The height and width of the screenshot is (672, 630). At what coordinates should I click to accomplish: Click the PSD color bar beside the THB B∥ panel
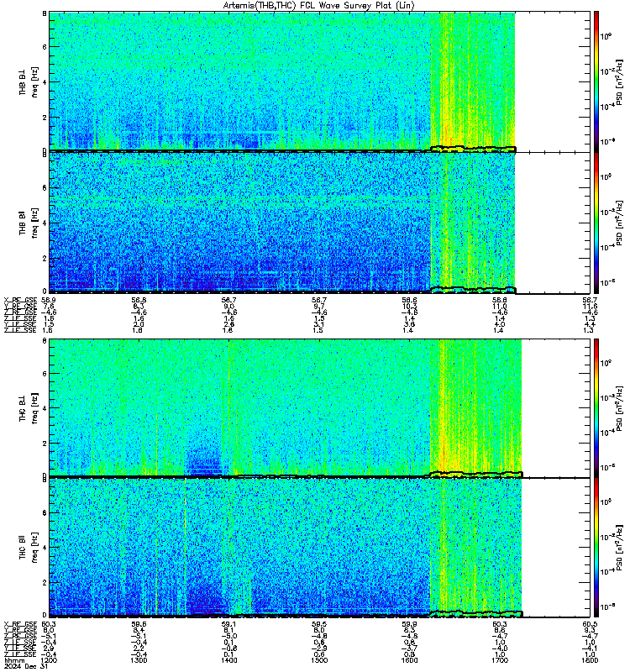coord(596,223)
